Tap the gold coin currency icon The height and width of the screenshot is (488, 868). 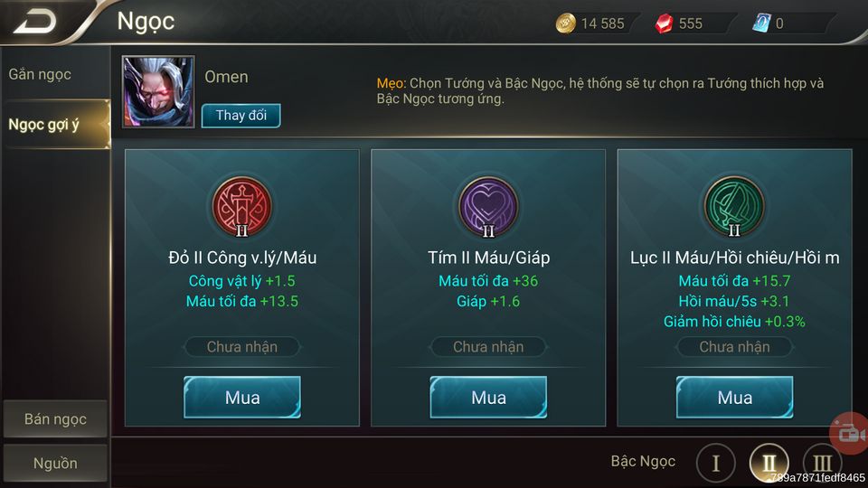[x=565, y=23]
